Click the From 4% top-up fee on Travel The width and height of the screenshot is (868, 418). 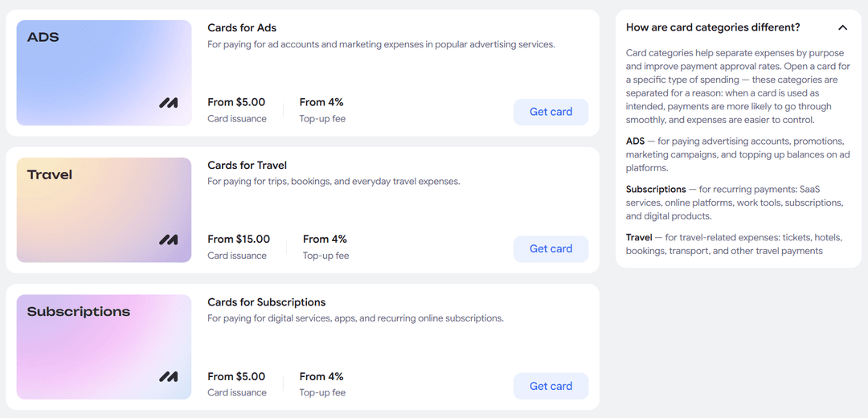(325, 240)
